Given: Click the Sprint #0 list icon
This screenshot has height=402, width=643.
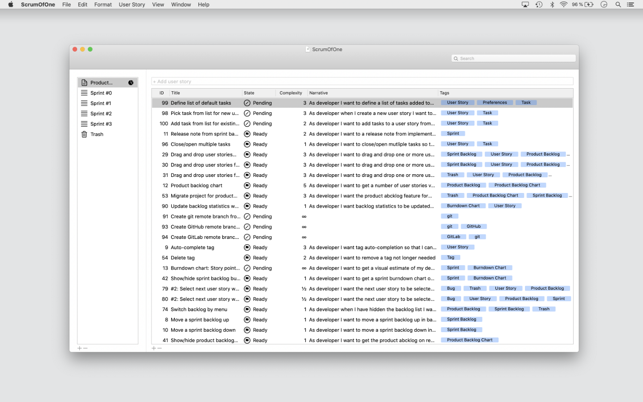Looking at the screenshot, I should coord(84,93).
